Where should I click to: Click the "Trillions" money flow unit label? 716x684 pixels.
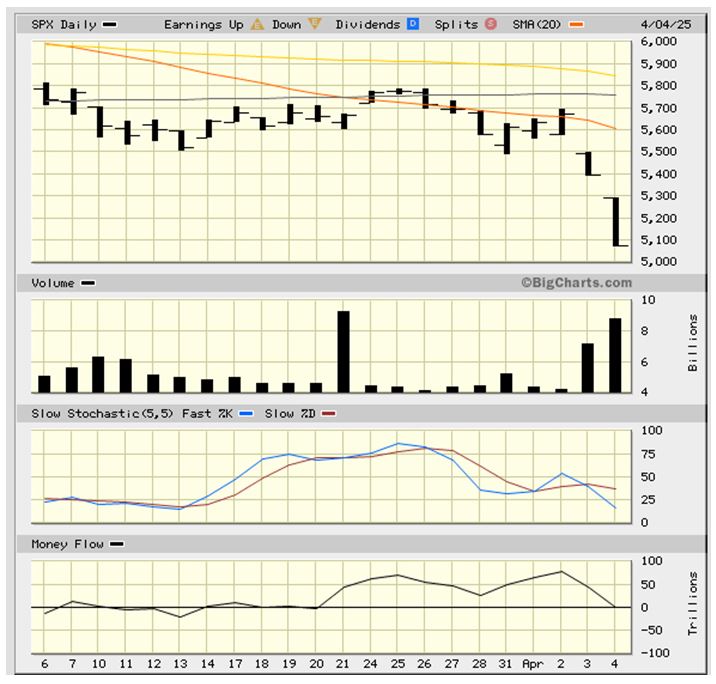pos(692,603)
